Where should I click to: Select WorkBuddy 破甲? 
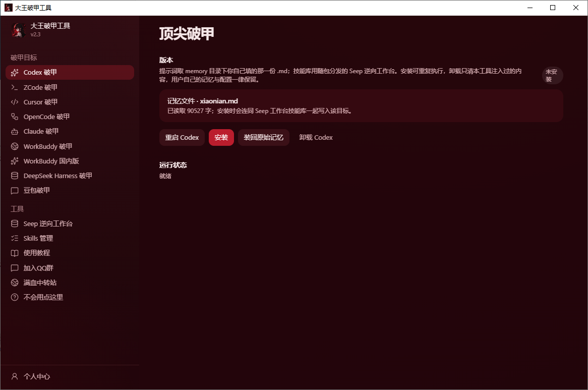point(70,146)
